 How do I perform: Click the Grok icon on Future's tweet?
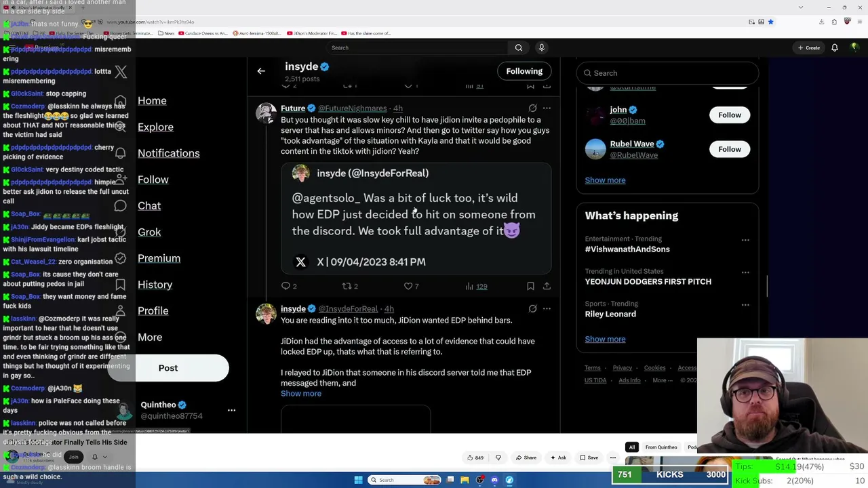[x=532, y=108]
